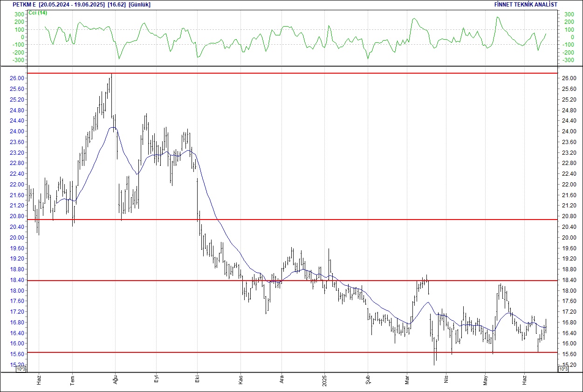Screen dimensions: 583x392
Task: Open the [Günlük] period selector
Action: [x=139, y=4]
